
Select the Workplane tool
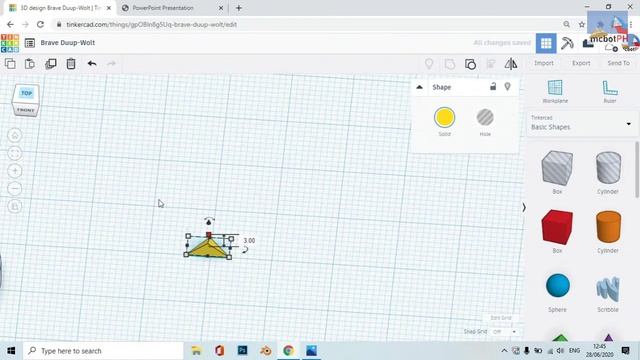click(555, 91)
